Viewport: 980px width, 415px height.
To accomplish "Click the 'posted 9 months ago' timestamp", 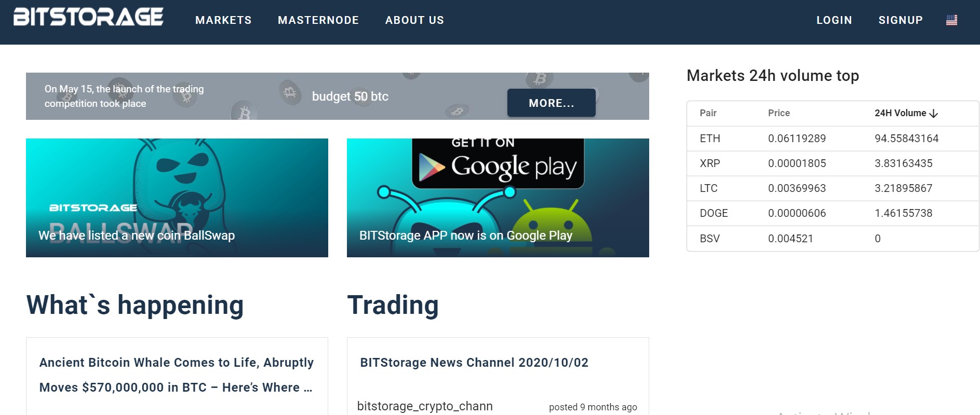I will click(x=593, y=407).
